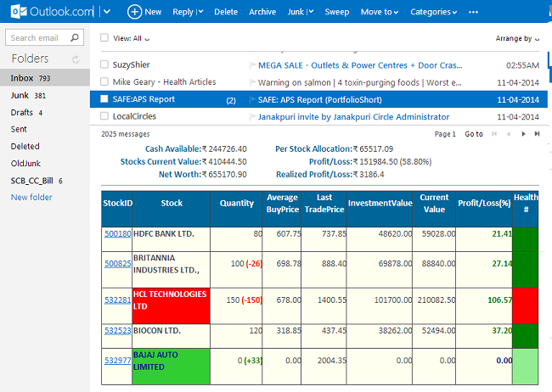The width and height of the screenshot is (552, 392).
Task: Delete the selected message
Action: 226,12
